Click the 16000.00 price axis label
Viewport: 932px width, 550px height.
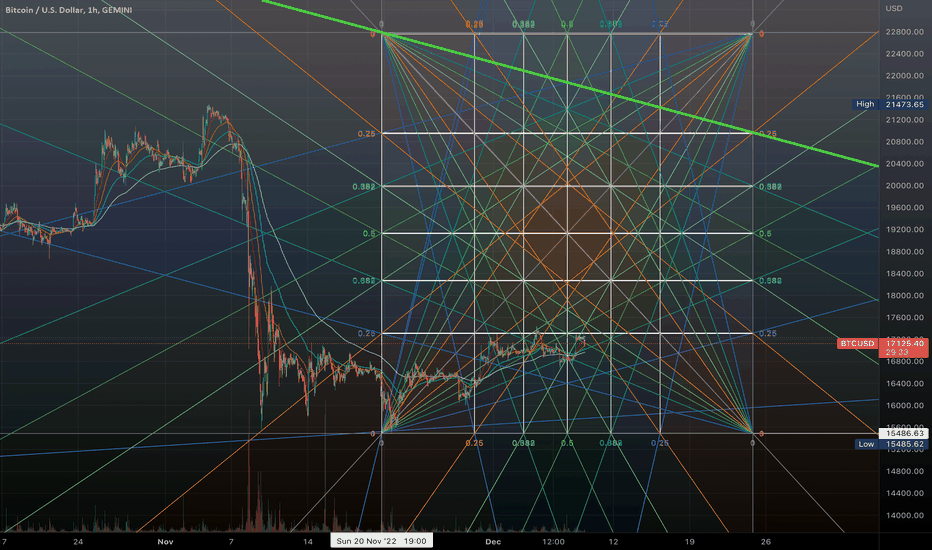905,406
